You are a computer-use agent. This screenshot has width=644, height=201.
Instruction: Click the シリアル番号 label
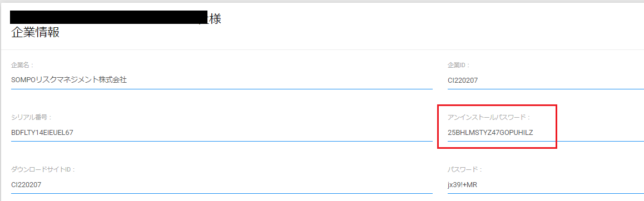pos(32,117)
